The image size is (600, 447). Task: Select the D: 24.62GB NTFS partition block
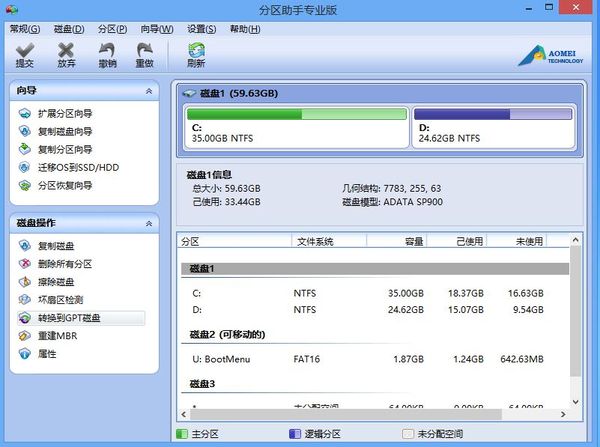pyautogui.click(x=493, y=127)
